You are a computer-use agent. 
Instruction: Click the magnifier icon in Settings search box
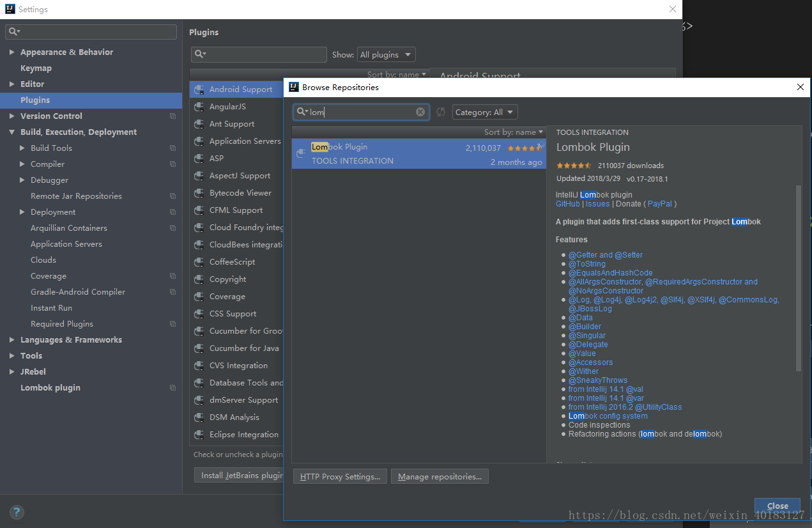coord(13,31)
